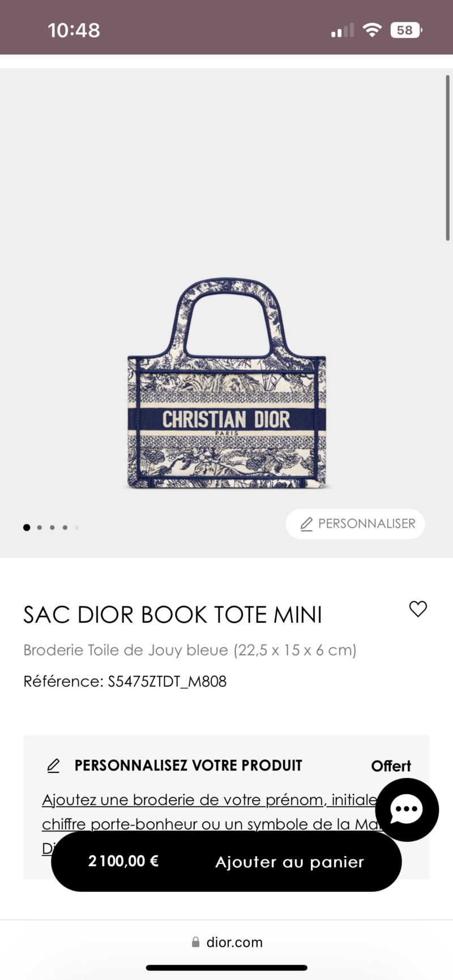Add bag to wishlist with heart icon
Image resolution: width=453 pixels, height=980 pixels.
point(418,609)
